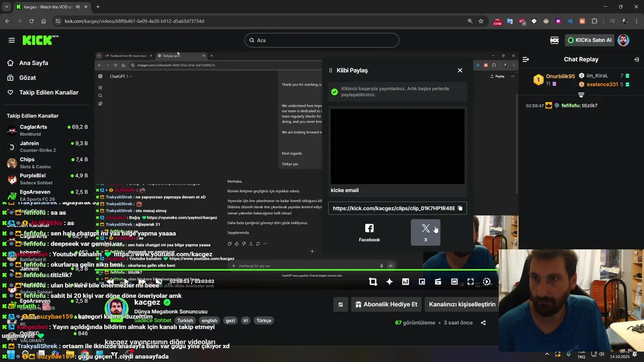Click the browser home icon
The width and height of the screenshot is (644, 362).
click(x=43, y=21)
